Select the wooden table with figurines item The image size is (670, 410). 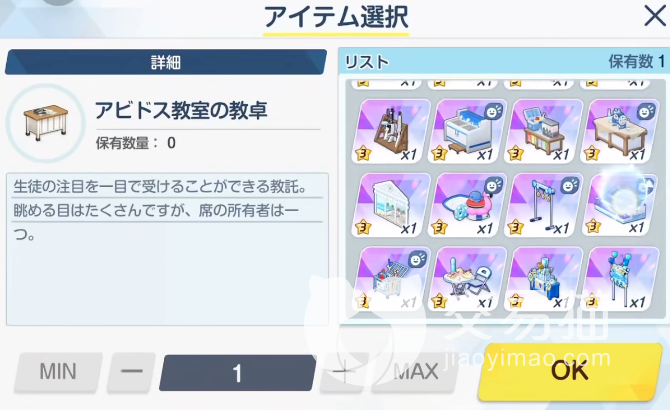click(620, 131)
